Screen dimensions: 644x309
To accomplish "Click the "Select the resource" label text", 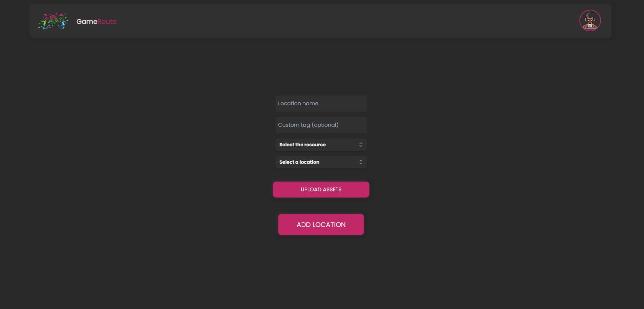I will [x=302, y=145].
